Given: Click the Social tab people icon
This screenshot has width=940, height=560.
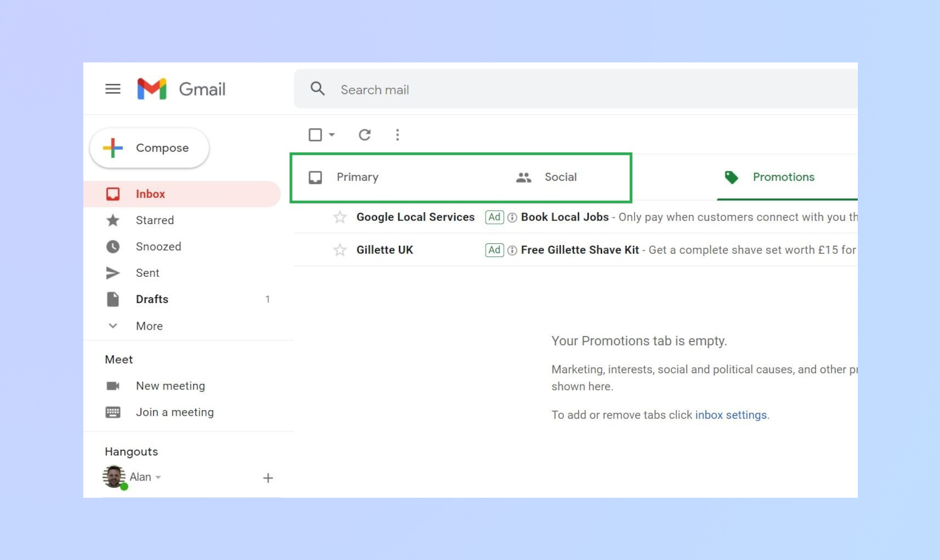Looking at the screenshot, I should pyautogui.click(x=524, y=177).
